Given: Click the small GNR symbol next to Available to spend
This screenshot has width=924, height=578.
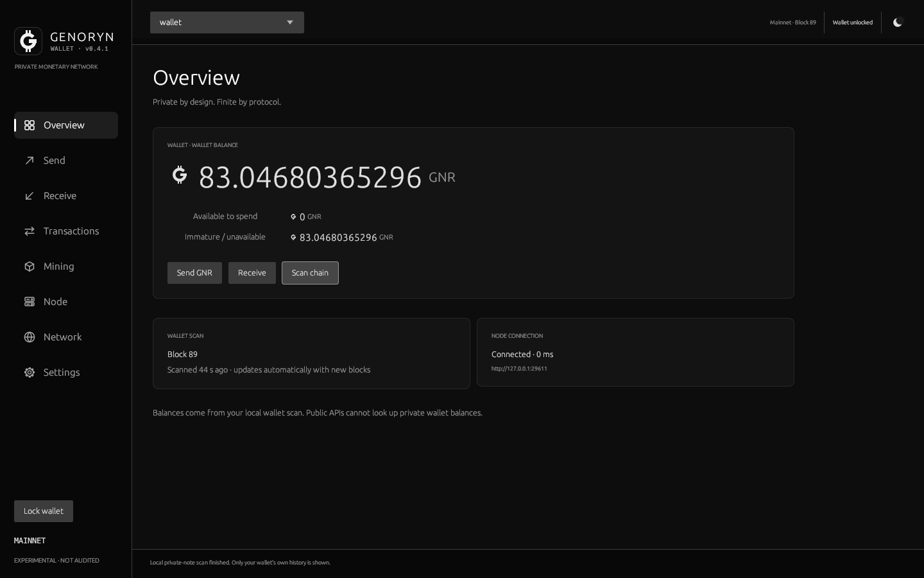Looking at the screenshot, I should (x=293, y=217).
